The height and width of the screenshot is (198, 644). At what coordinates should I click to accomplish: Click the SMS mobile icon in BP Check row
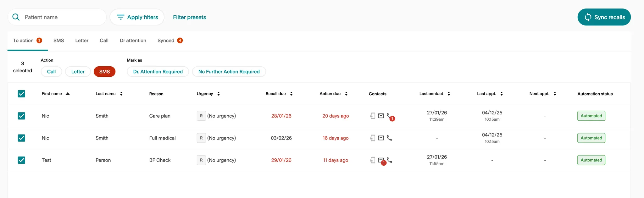click(372, 160)
